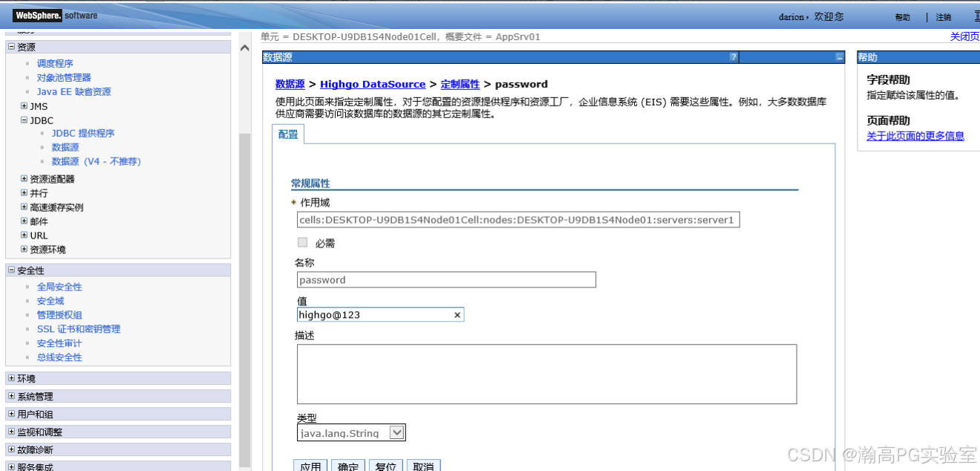The image size is (980, 471).
Task: Open 安全域 link
Action: (x=50, y=301)
